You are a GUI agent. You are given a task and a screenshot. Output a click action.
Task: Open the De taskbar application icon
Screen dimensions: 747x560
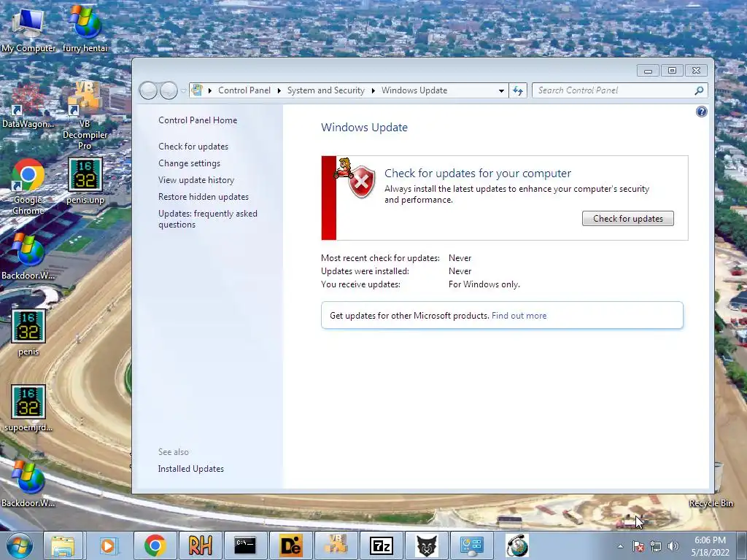290,545
